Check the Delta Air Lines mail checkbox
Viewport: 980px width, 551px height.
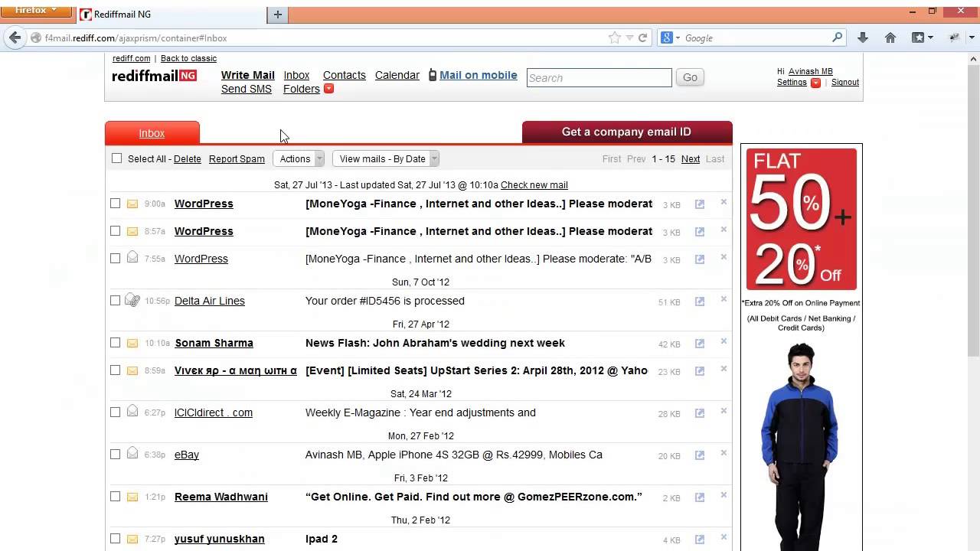(x=115, y=301)
